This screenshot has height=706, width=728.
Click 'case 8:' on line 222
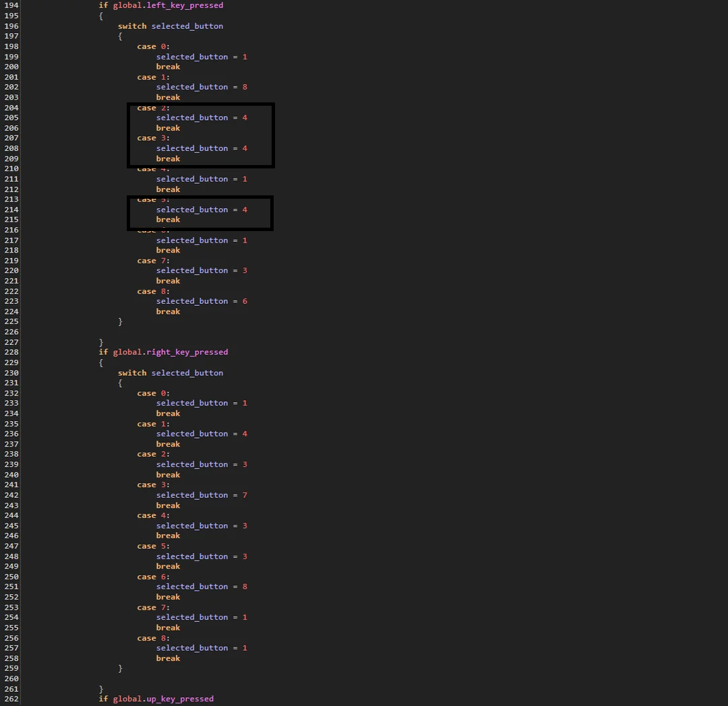153,291
